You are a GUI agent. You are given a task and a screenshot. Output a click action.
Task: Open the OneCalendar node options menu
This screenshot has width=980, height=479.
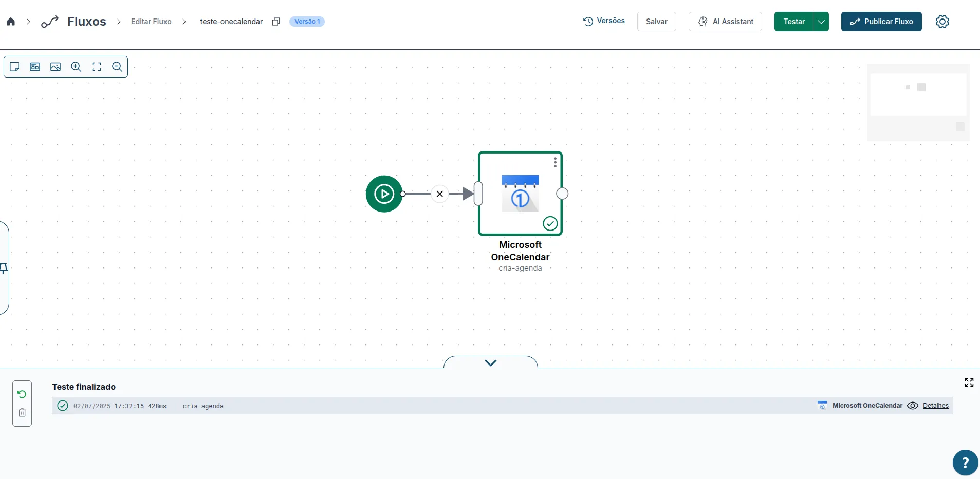point(555,162)
